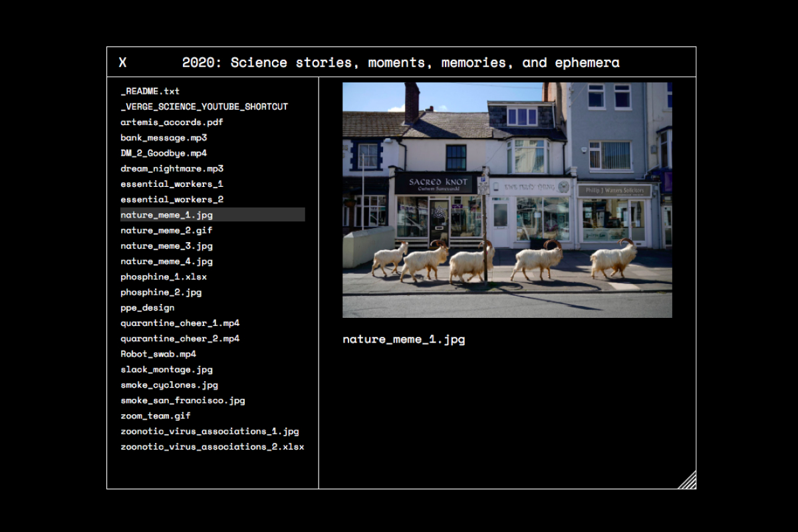The width and height of the screenshot is (798, 532).
Task: Open nature_meme_4.jpg
Action: point(166,261)
